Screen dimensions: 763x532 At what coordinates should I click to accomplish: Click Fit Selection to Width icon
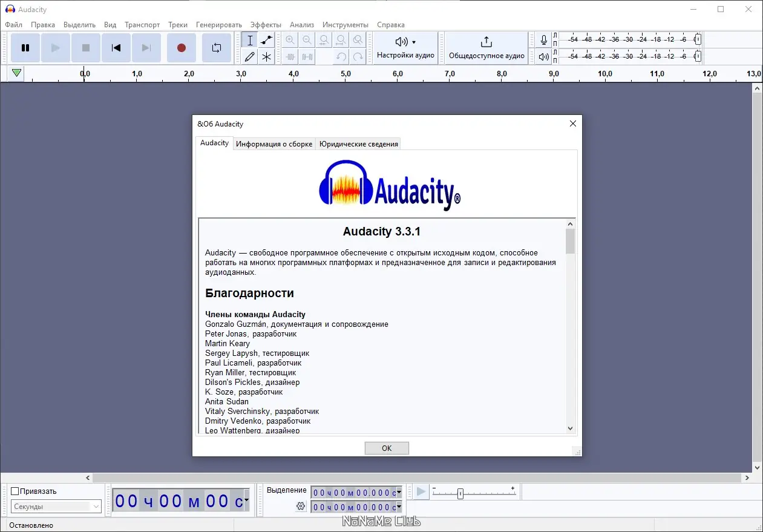pos(324,41)
